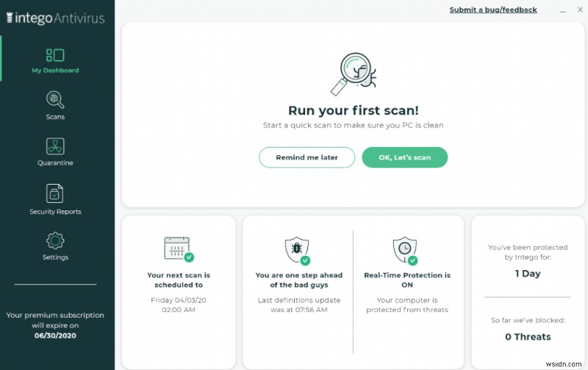588x370 pixels.
Task: Open Scans via fingerprint magnifier icon
Action: pos(55,100)
